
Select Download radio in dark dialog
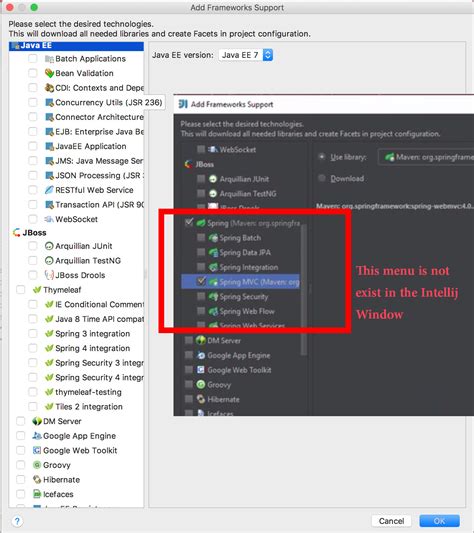pos(321,178)
